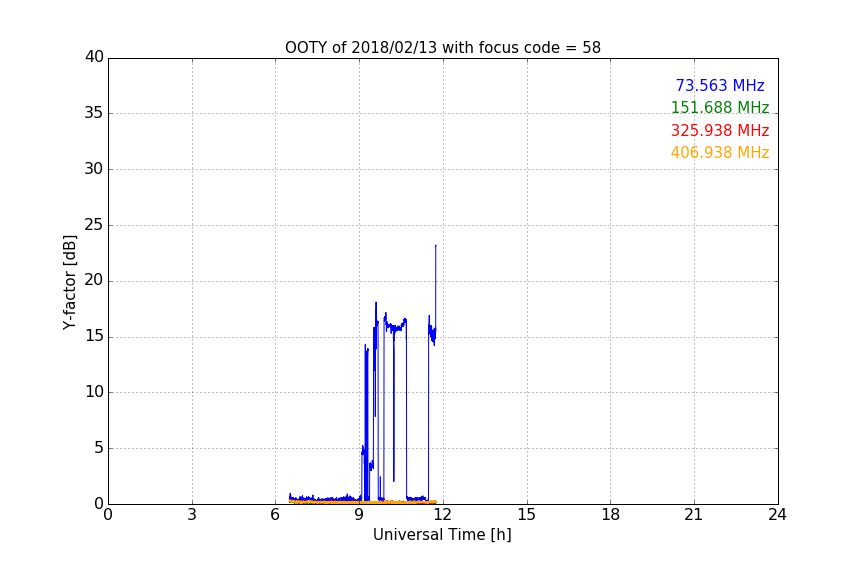The image size is (864, 576).
Task: Click the "Y-factor [dB]" axis label
Action: tap(69, 282)
